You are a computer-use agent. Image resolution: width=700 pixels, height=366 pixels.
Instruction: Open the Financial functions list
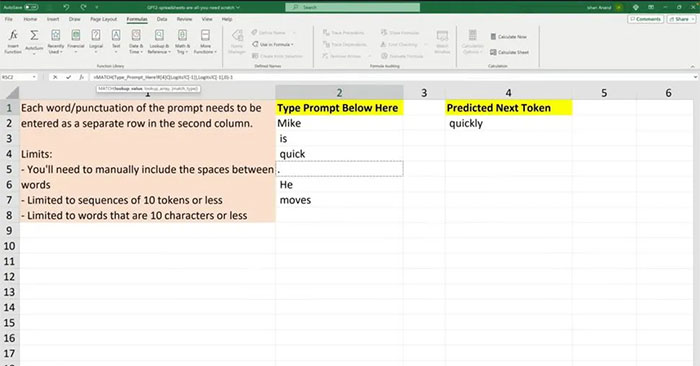[75, 42]
